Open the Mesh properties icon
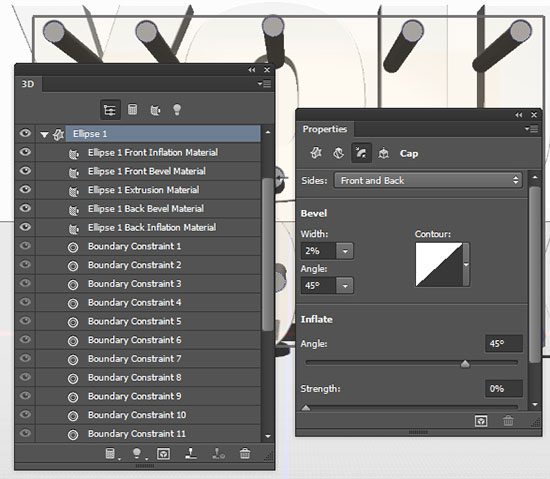This screenshot has width=550, height=479. 316,153
